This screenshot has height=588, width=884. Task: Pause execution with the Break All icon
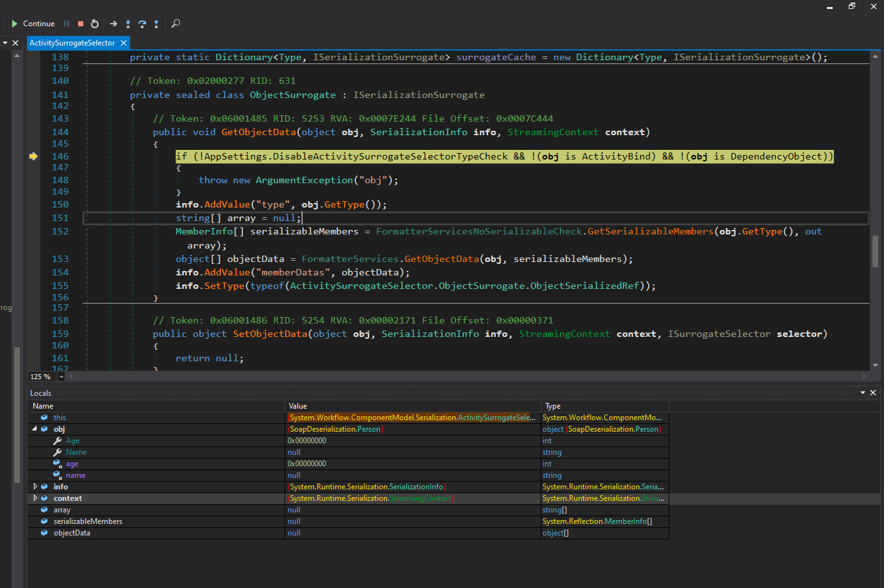[x=67, y=24]
